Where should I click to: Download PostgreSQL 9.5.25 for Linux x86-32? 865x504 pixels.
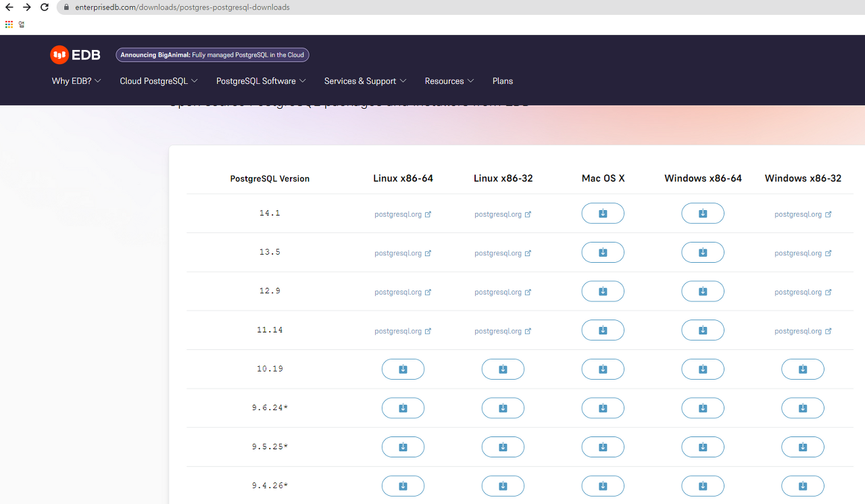(x=503, y=447)
